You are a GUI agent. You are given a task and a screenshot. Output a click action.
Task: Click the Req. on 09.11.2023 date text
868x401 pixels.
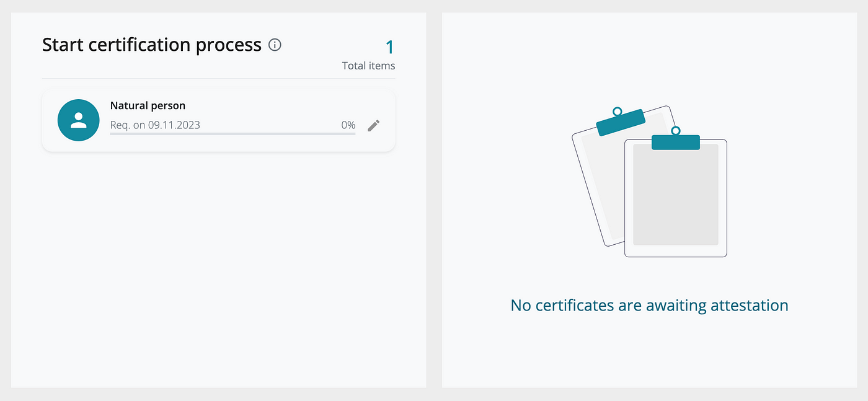tap(155, 125)
